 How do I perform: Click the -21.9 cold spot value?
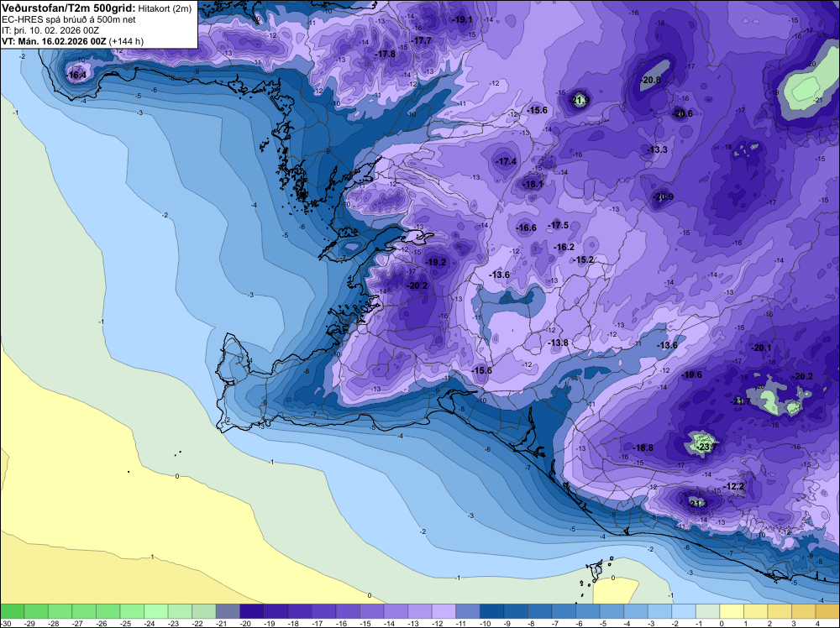click(x=580, y=100)
